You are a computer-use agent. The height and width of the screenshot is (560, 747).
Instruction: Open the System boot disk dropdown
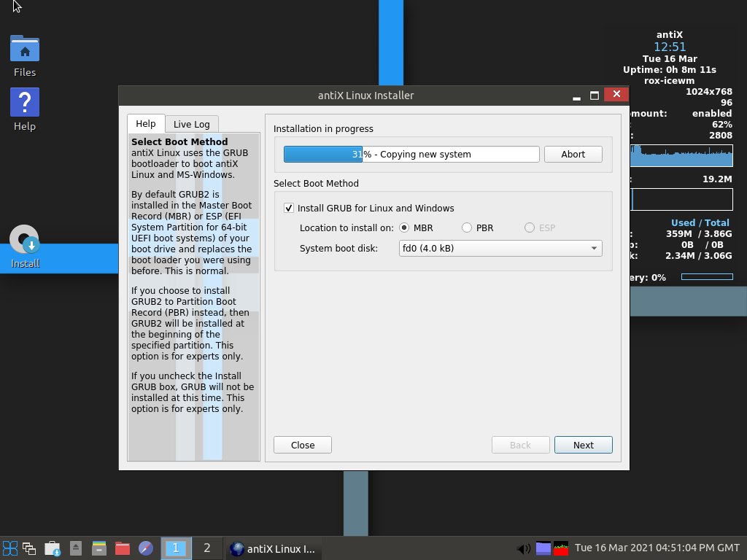coord(500,248)
